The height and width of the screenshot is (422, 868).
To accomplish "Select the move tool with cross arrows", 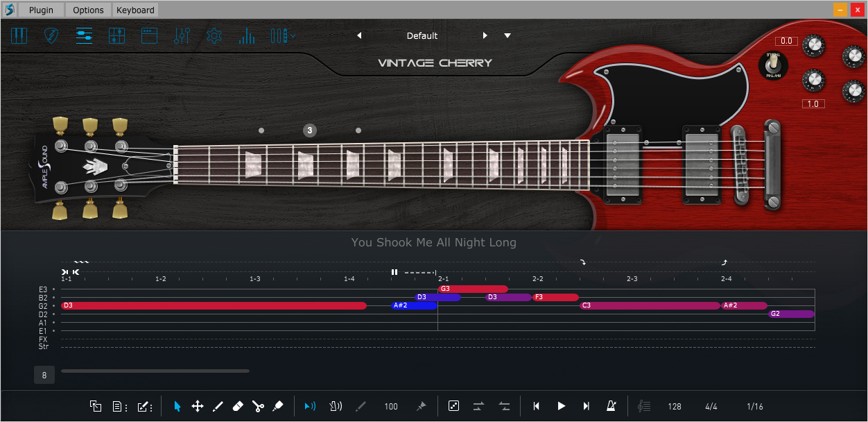I will pos(197,406).
